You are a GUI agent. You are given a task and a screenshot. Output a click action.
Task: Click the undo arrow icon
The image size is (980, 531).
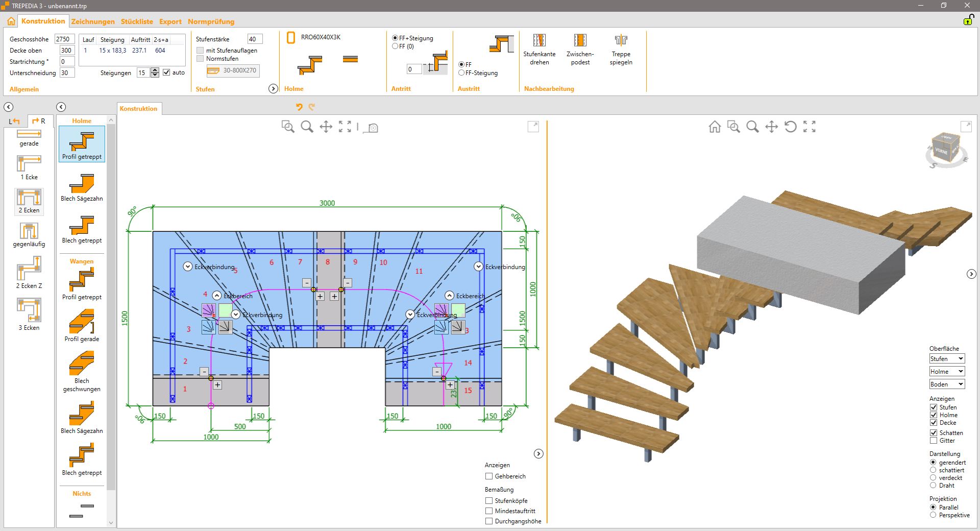[299, 107]
